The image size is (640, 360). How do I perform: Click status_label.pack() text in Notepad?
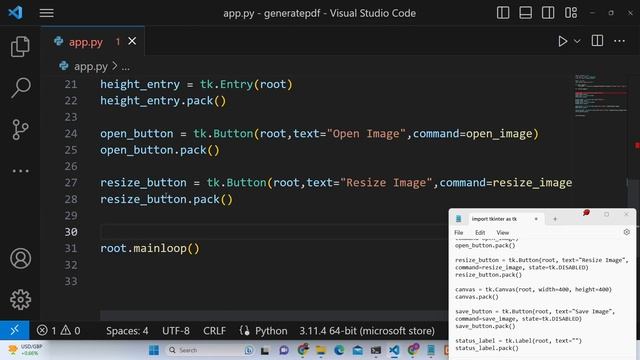point(487,348)
